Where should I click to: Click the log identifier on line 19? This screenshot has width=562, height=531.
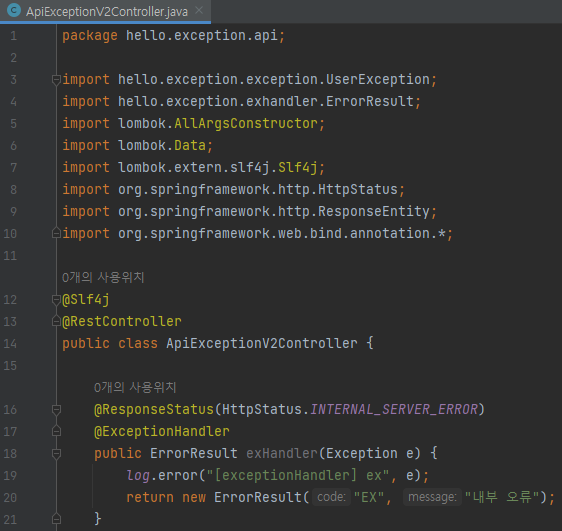click(138, 475)
